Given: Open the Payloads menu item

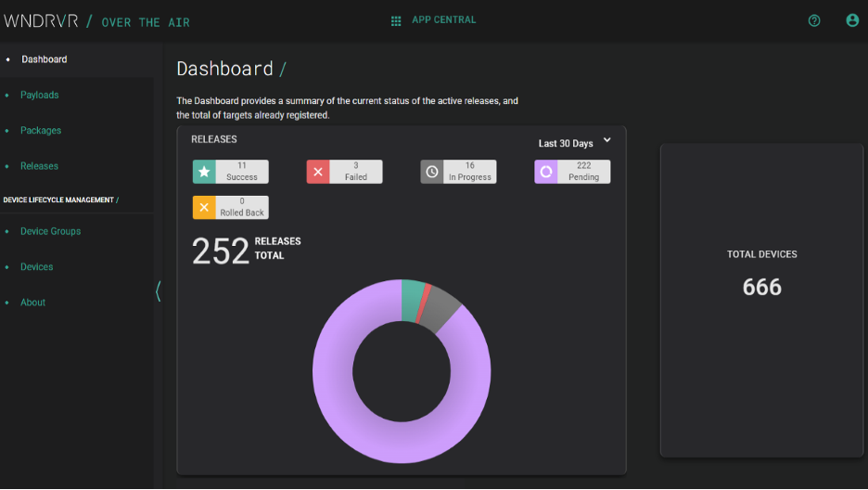Looking at the screenshot, I should click(40, 95).
